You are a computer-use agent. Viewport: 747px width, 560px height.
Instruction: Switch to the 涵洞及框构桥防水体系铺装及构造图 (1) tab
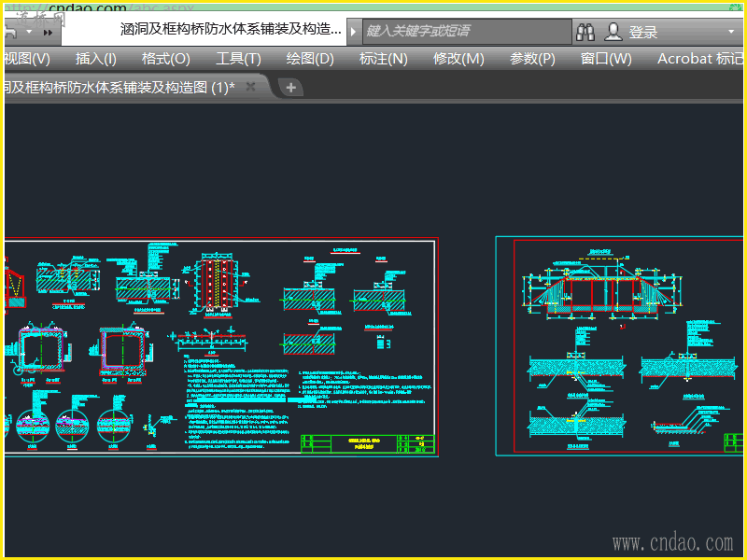120,88
